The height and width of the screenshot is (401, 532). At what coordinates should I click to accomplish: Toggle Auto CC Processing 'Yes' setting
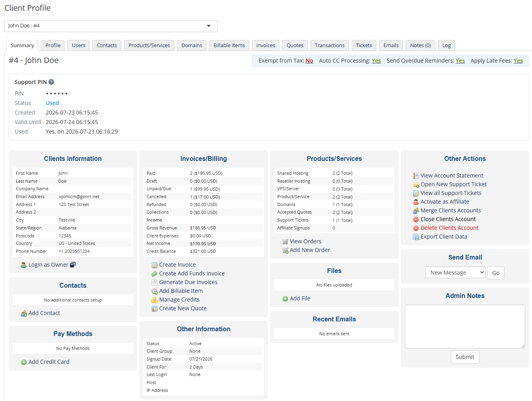pos(376,61)
